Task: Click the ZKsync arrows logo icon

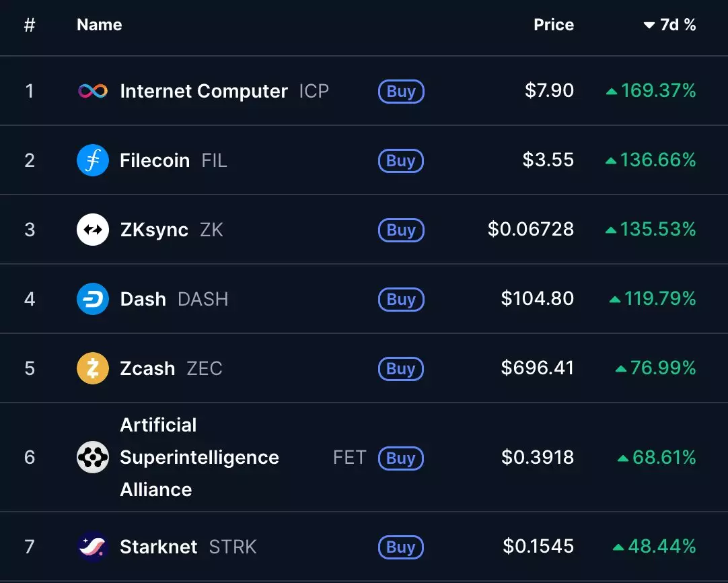Action: tap(93, 230)
